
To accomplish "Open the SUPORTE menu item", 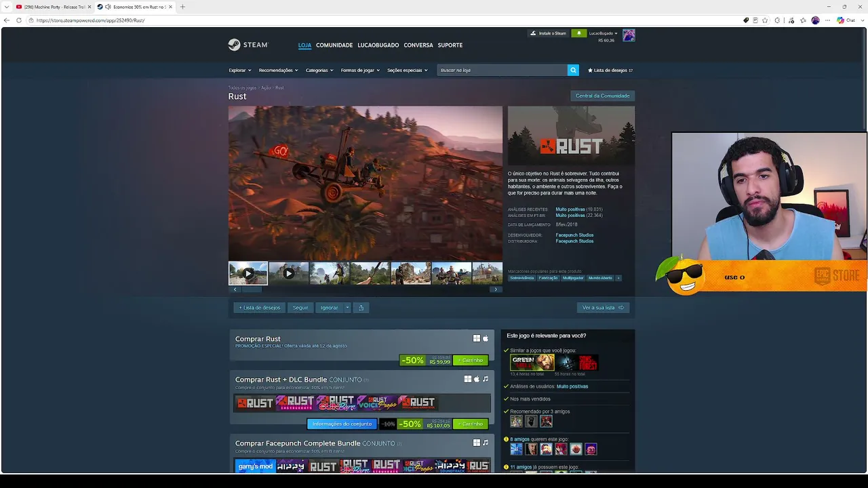I will [450, 45].
